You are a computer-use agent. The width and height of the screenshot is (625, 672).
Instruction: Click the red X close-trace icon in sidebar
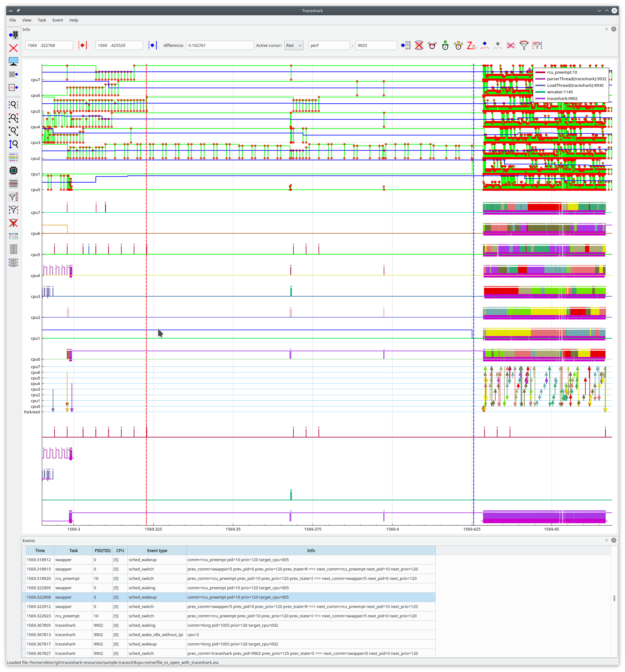click(13, 48)
